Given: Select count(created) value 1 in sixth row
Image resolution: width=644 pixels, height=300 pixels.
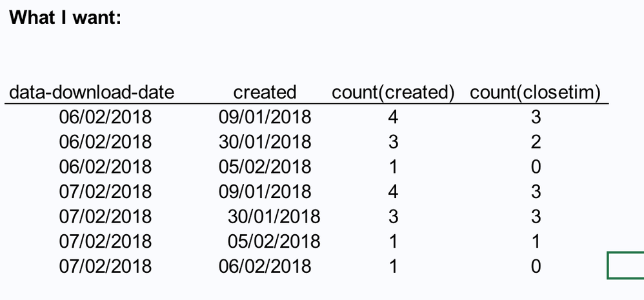Looking at the screenshot, I should [394, 241].
